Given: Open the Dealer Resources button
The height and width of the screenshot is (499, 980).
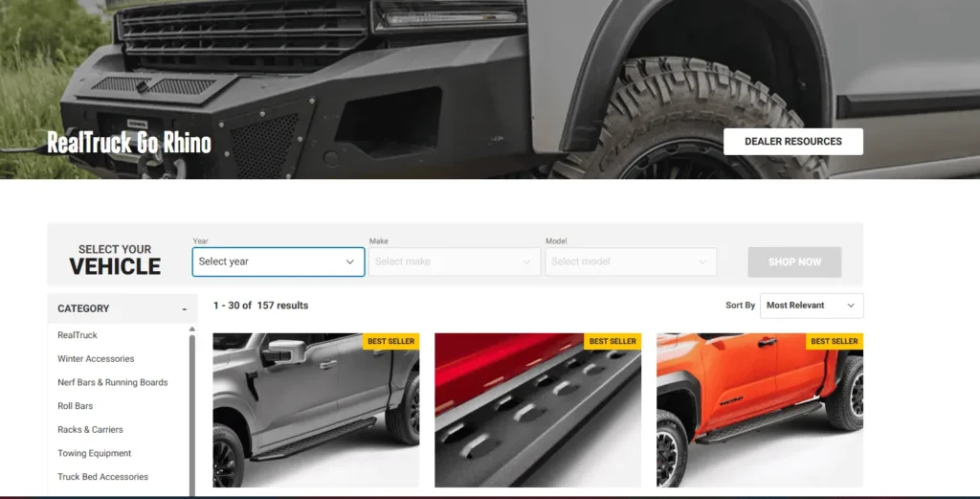Looking at the screenshot, I should pyautogui.click(x=793, y=142).
